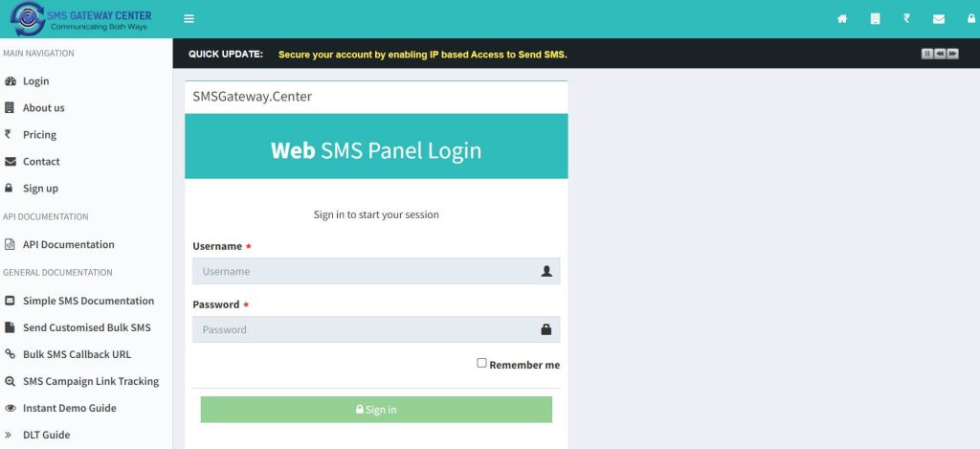Pause the quick update ticker
The width and height of the screenshot is (980, 449).
click(927, 54)
